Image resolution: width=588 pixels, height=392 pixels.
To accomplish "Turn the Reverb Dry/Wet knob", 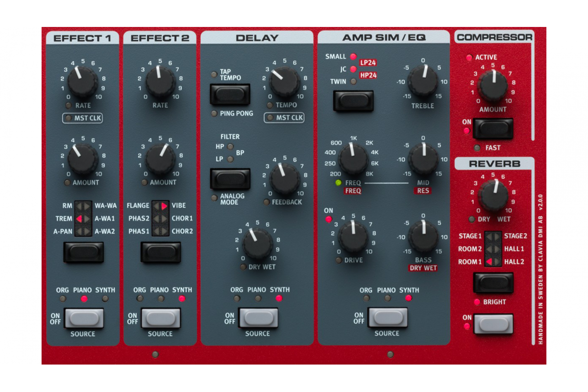I will point(493,196).
